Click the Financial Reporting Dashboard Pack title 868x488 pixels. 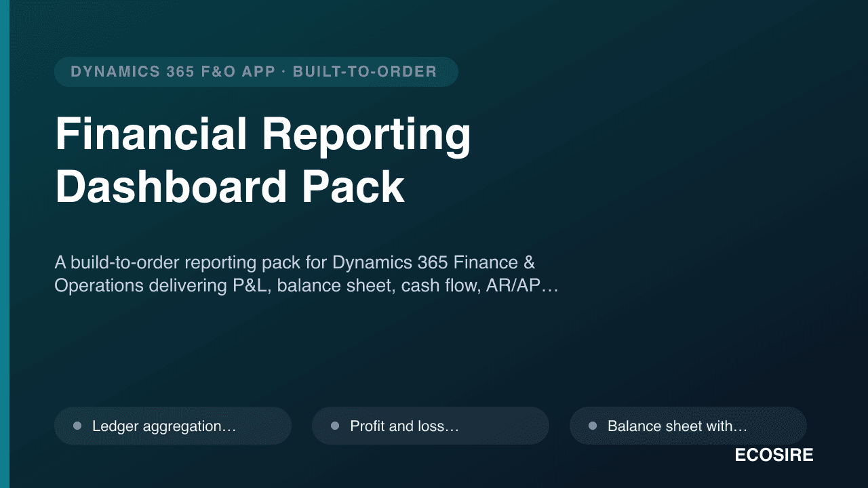[x=263, y=161]
